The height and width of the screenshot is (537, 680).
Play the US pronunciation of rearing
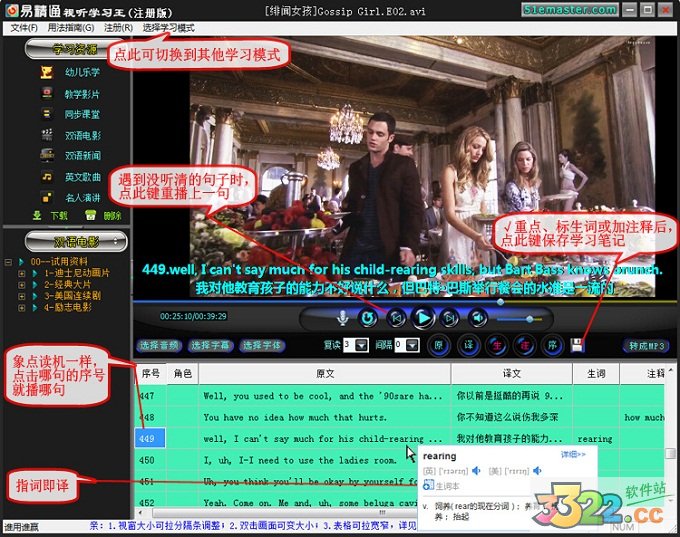pos(537,471)
